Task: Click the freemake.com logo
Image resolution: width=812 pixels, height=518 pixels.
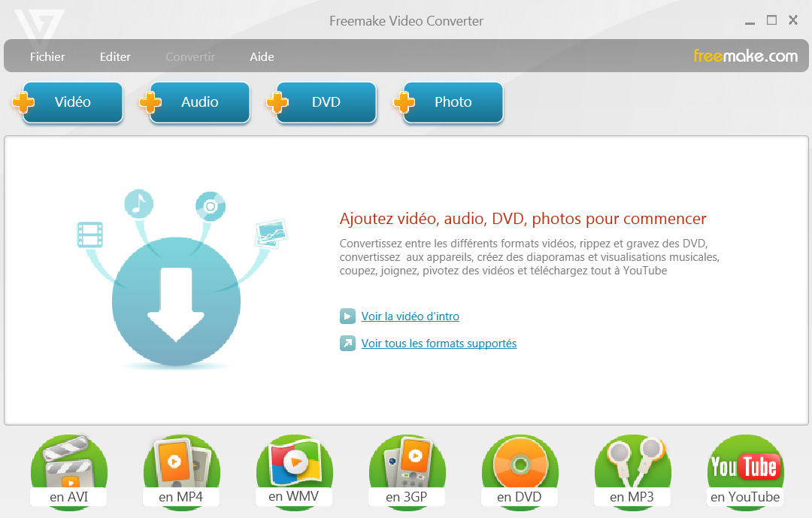Action: [x=745, y=56]
